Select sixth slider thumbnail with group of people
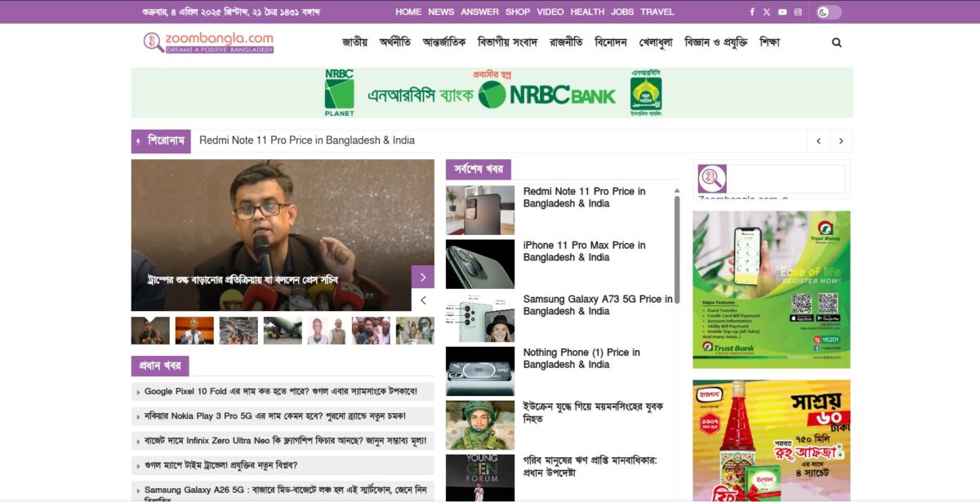The width and height of the screenshot is (980, 502). [371, 331]
